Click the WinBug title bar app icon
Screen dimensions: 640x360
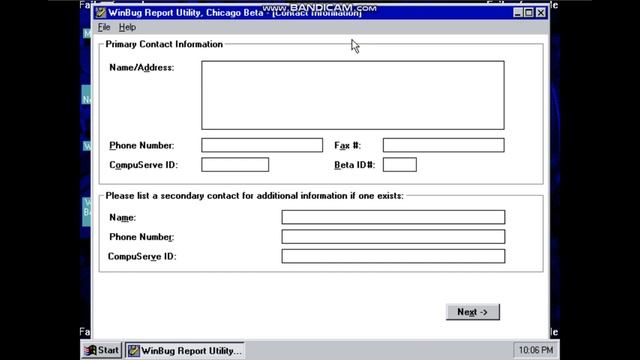100,13
